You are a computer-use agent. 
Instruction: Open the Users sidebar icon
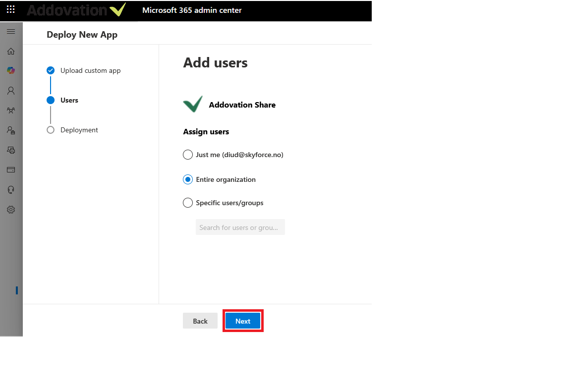11,91
